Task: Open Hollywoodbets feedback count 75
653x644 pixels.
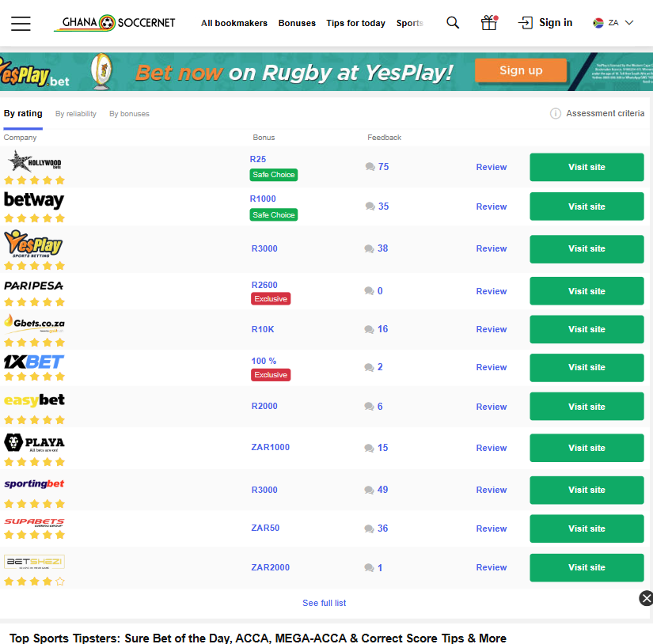Action: pos(377,167)
